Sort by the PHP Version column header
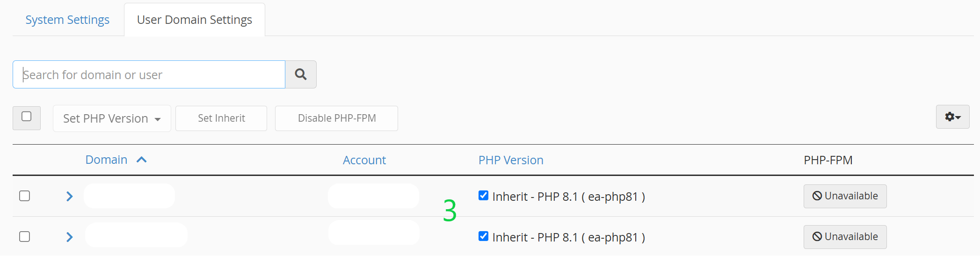The width and height of the screenshot is (980, 256). click(x=511, y=160)
